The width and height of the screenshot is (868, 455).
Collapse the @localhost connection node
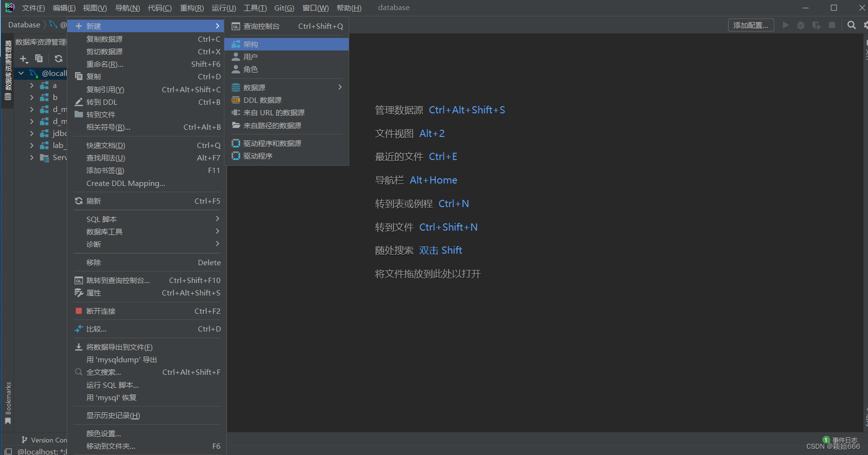[x=21, y=73]
